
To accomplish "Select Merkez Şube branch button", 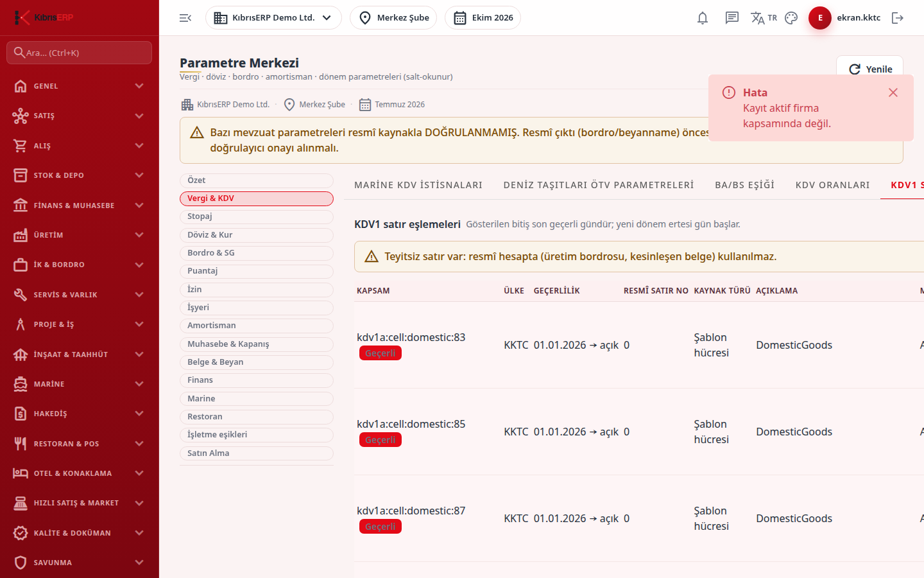I will tap(393, 18).
